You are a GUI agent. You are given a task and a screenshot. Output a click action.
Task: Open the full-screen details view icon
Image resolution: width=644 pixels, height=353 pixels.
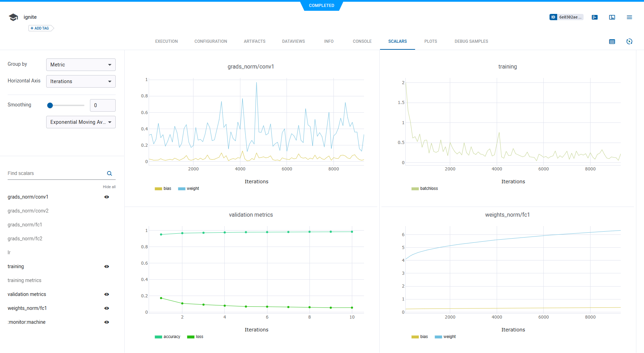(x=612, y=17)
